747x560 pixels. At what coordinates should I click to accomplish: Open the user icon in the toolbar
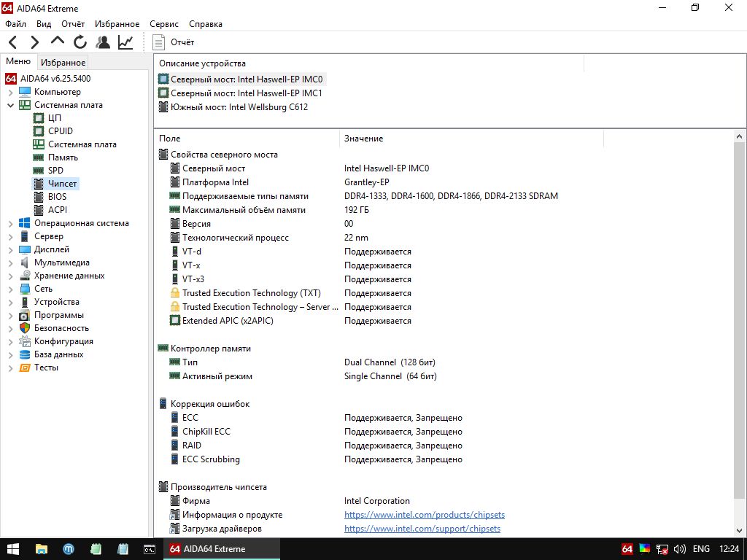(102, 42)
